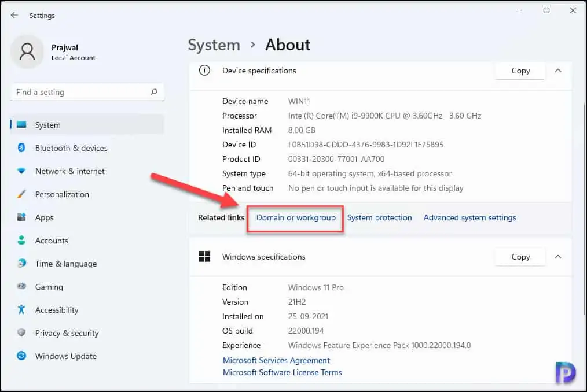Image resolution: width=587 pixels, height=392 pixels.
Task: Open the Domain or workgroup link
Action: tap(296, 218)
